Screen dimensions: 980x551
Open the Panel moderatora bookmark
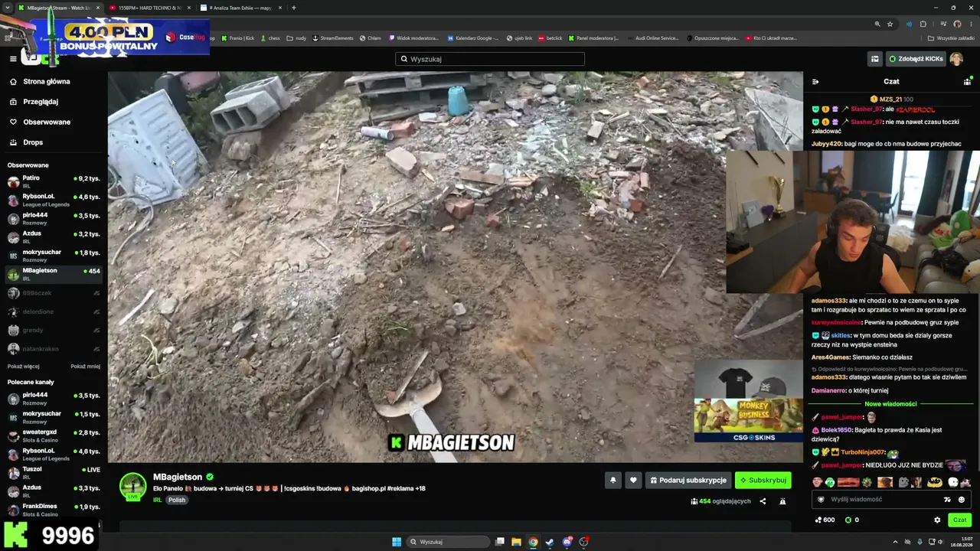pyautogui.click(x=593, y=38)
